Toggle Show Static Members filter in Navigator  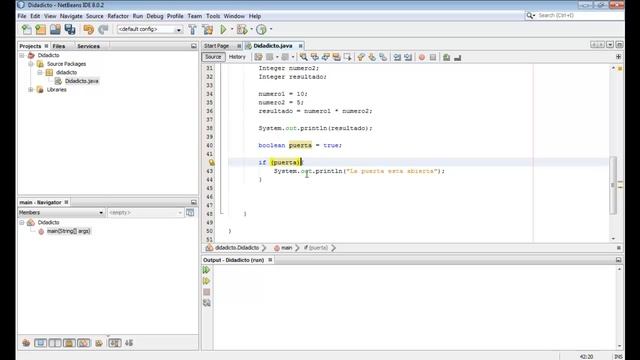tap(55, 343)
